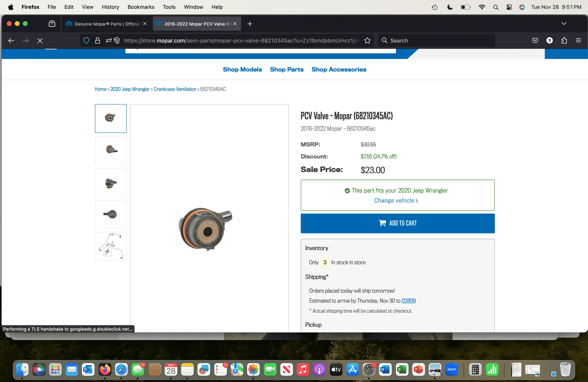Select the third PCV valve thumbnail

(x=111, y=182)
